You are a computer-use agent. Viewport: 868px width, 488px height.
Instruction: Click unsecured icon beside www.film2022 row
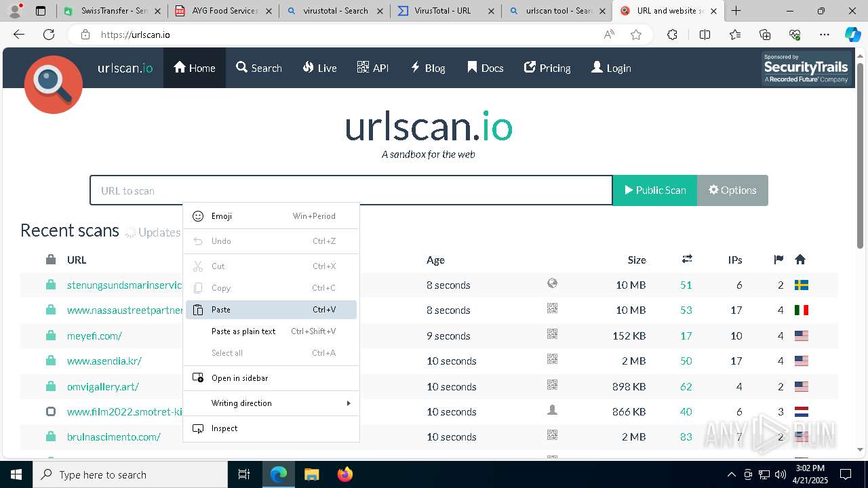click(51, 411)
